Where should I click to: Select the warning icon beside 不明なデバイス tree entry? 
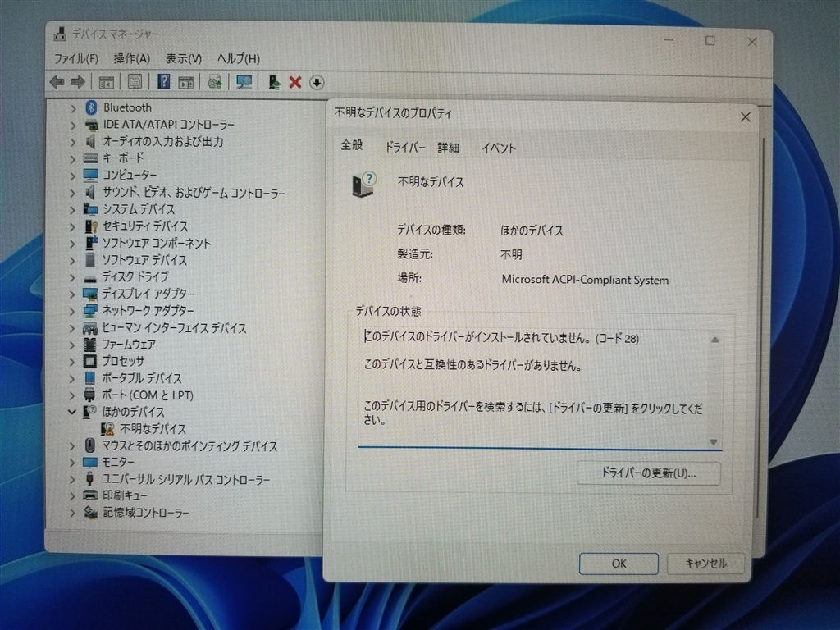coord(107,428)
